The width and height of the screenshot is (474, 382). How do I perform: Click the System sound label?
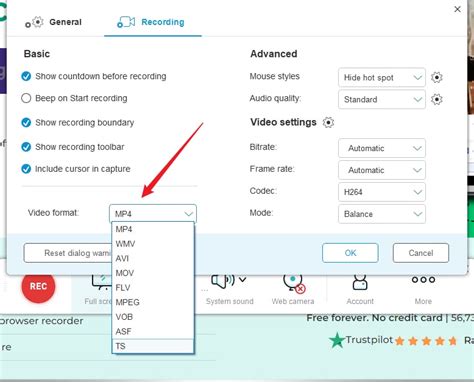230,301
